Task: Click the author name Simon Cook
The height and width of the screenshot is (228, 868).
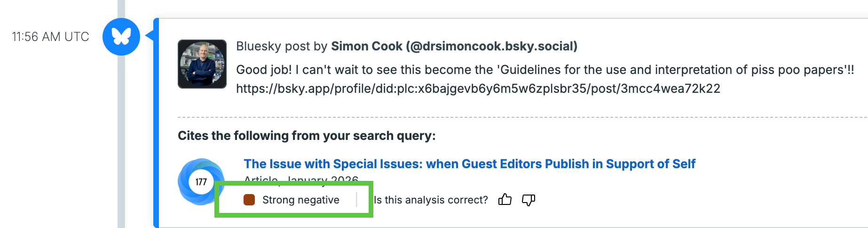Action: click(367, 46)
